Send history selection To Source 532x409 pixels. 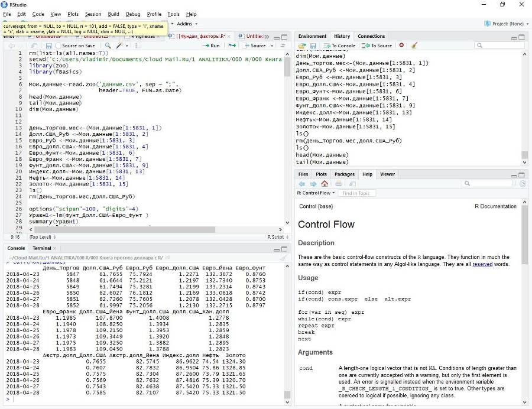click(x=377, y=46)
